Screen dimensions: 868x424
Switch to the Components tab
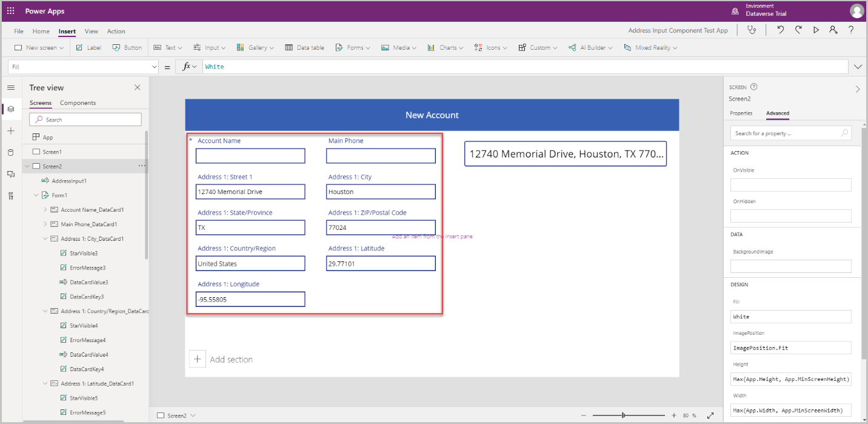click(78, 103)
